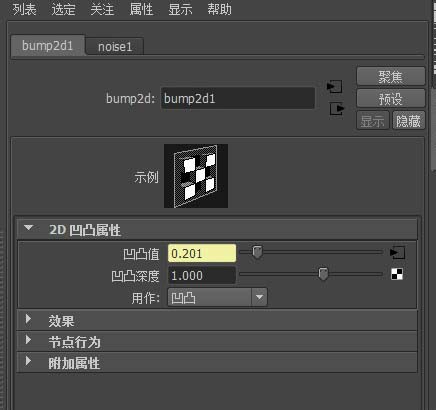
Task: Click the bump2d: label
Action: coord(131,99)
